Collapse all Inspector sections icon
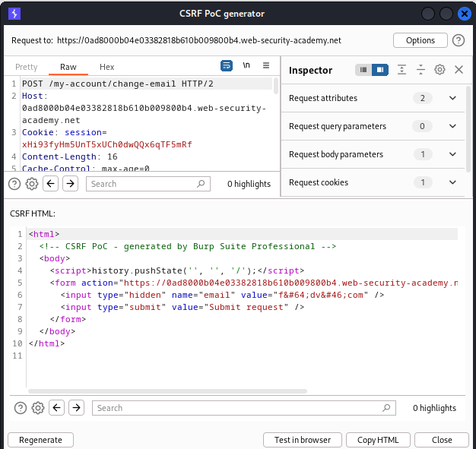Viewport: 476px width, 449px height. pyautogui.click(x=420, y=70)
